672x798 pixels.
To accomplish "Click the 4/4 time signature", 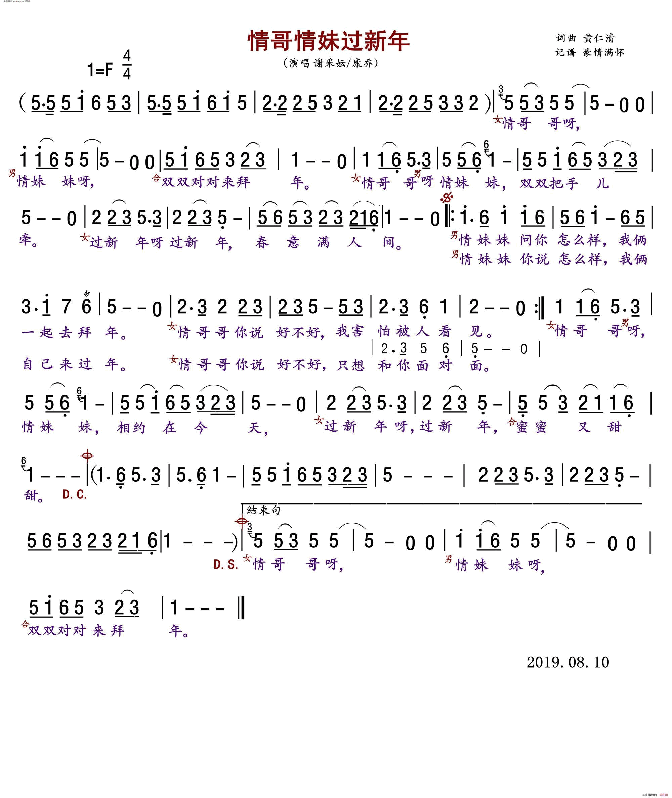I will point(127,65).
